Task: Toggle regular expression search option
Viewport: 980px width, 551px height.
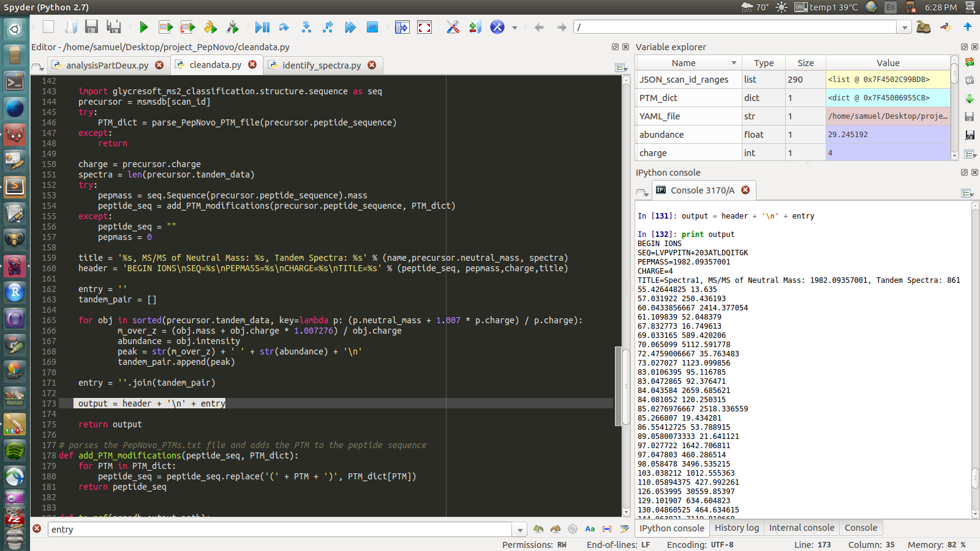Action: (573, 529)
